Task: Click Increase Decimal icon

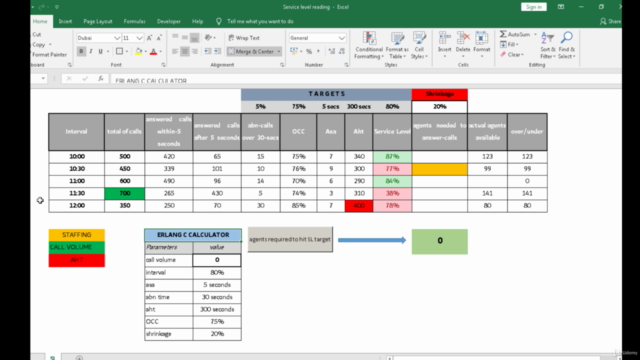Action: coord(331,51)
